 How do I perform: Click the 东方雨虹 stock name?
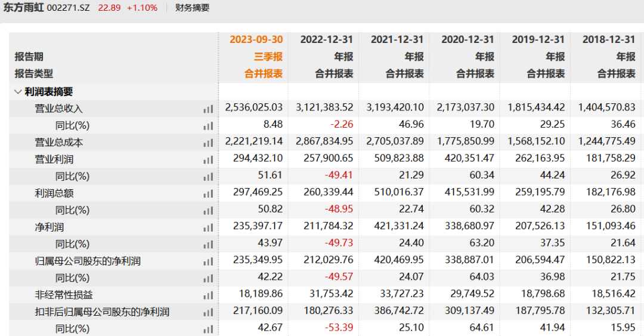coord(22,8)
